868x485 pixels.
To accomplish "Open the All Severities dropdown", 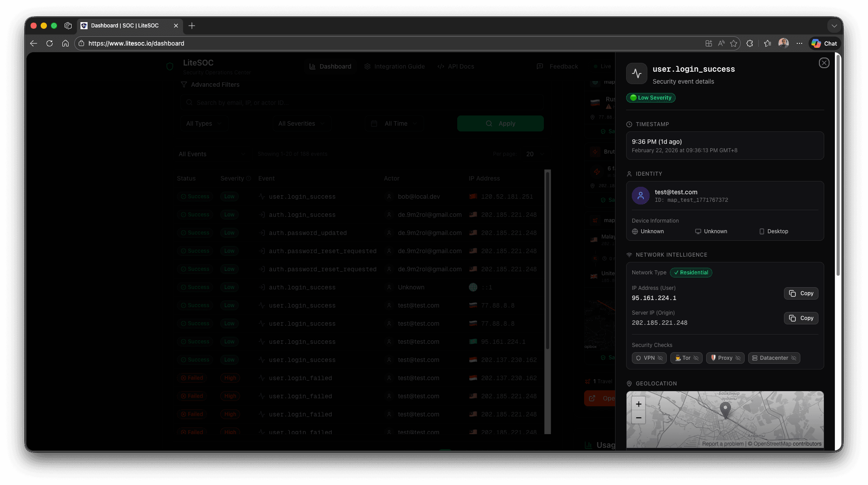I will (301, 123).
